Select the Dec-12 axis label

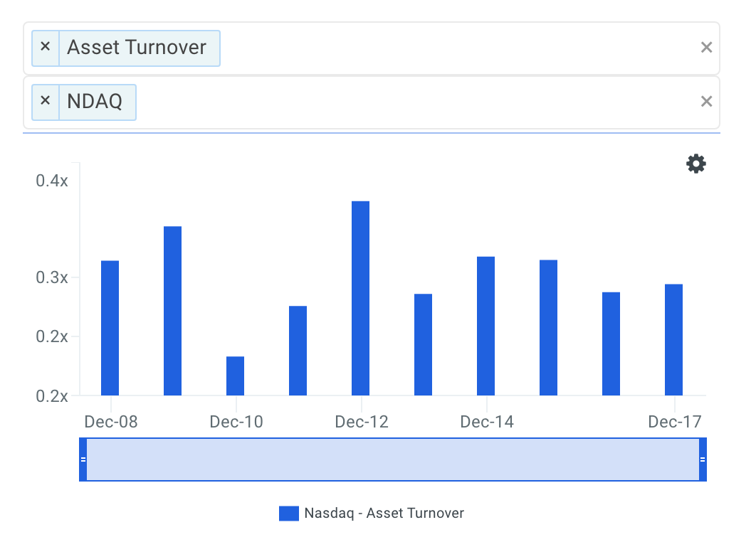(361, 421)
